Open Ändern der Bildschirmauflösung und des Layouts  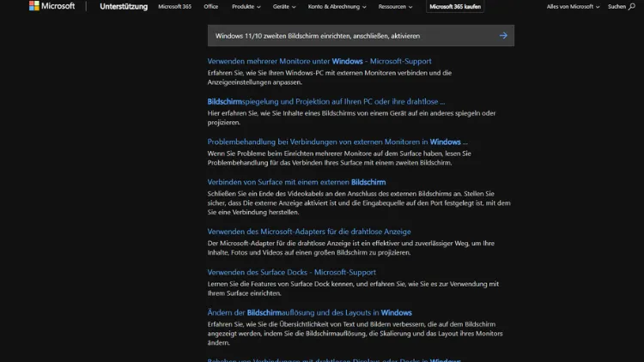point(310,312)
